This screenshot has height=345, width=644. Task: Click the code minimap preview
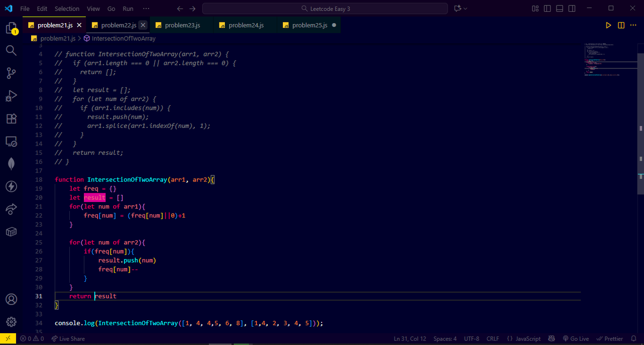point(610,60)
